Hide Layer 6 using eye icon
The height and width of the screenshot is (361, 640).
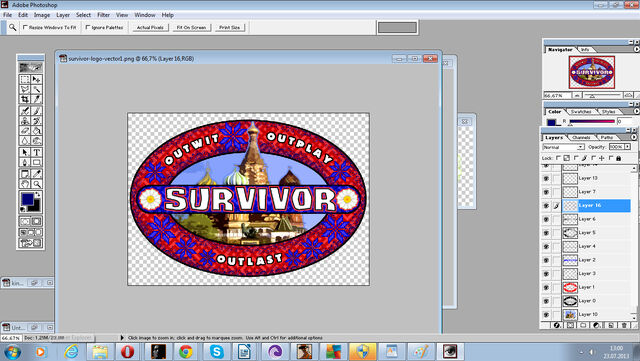click(x=546, y=219)
